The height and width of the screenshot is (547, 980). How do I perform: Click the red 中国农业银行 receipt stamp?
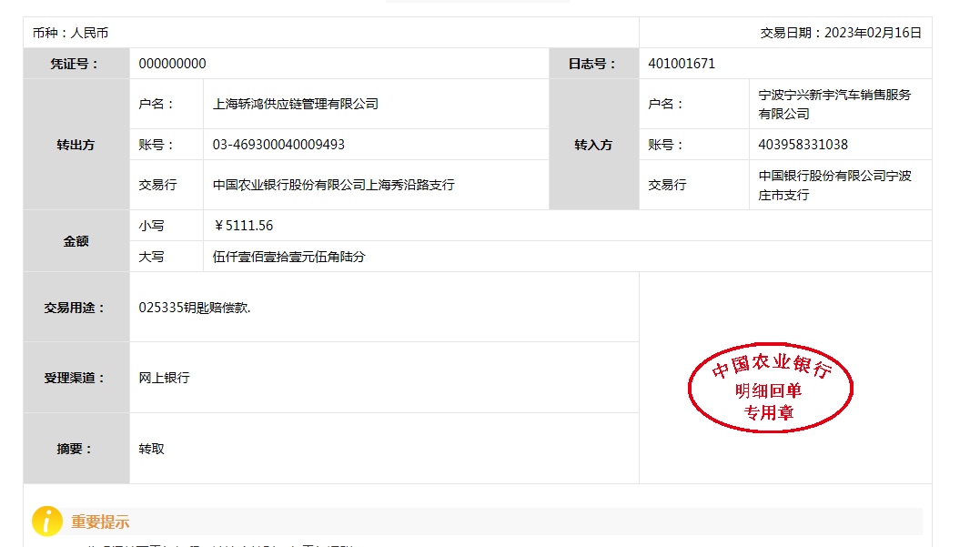(770, 390)
